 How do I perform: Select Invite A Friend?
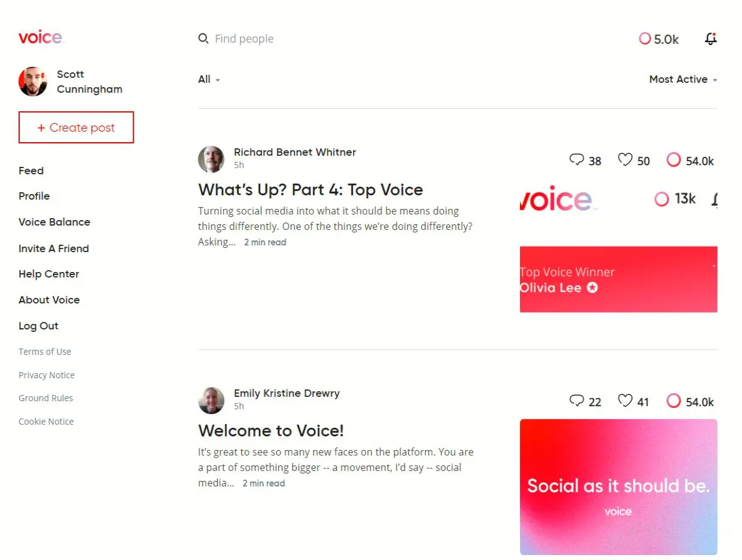54,248
